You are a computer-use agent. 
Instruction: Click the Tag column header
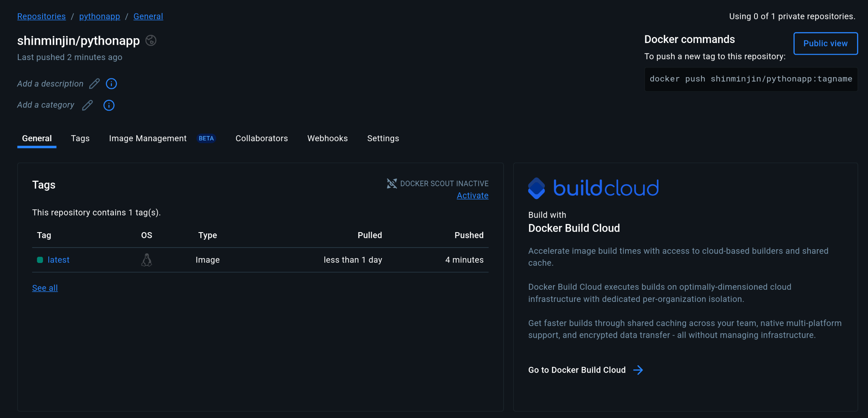[x=44, y=235]
